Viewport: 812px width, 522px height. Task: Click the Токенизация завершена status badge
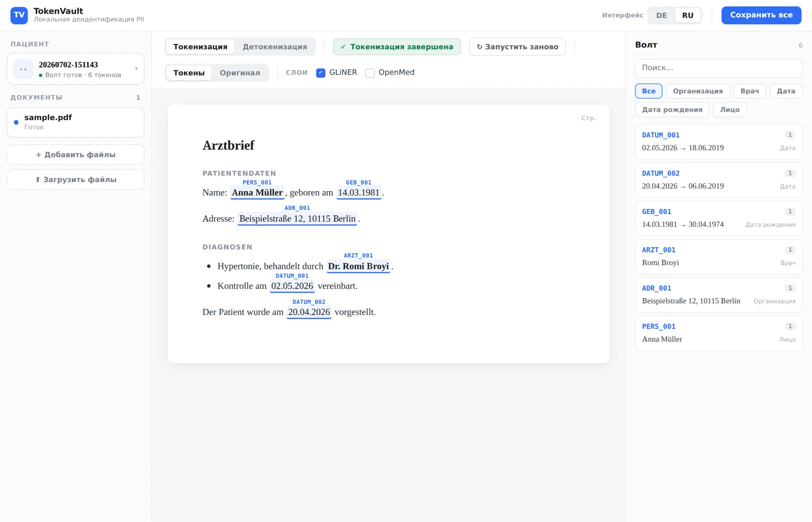point(397,47)
